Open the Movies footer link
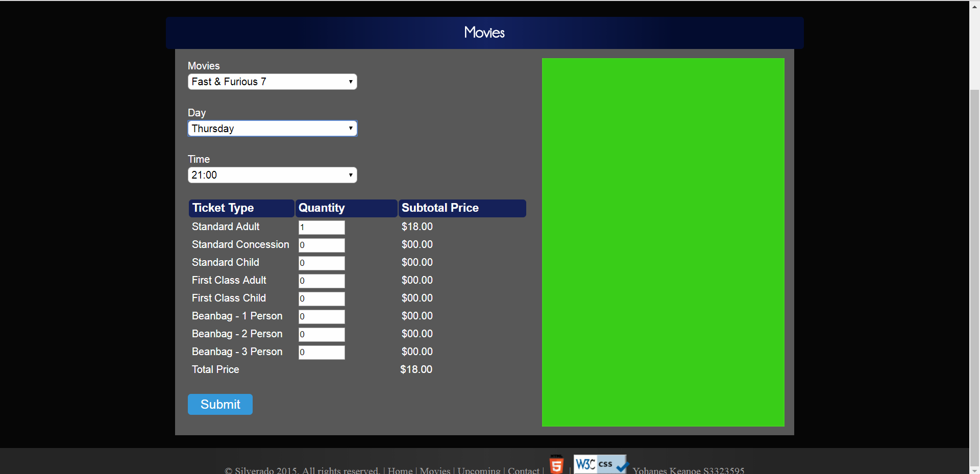 [x=435, y=470]
